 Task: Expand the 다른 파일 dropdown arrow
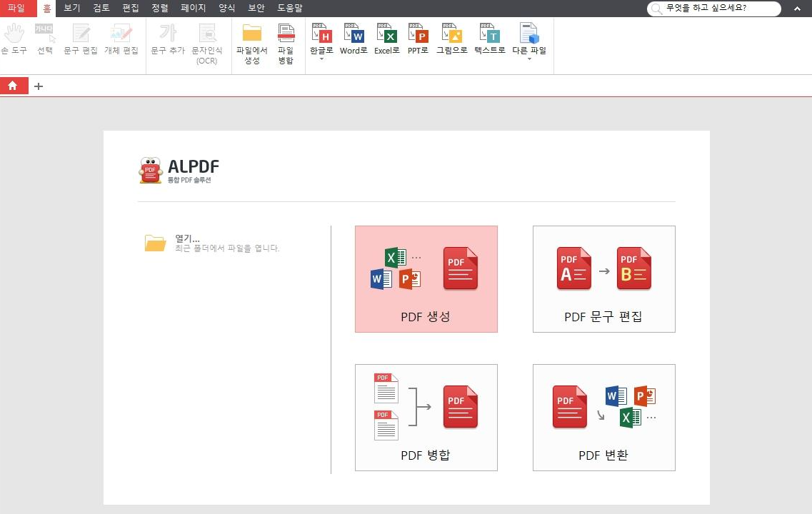click(x=529, y=59)
